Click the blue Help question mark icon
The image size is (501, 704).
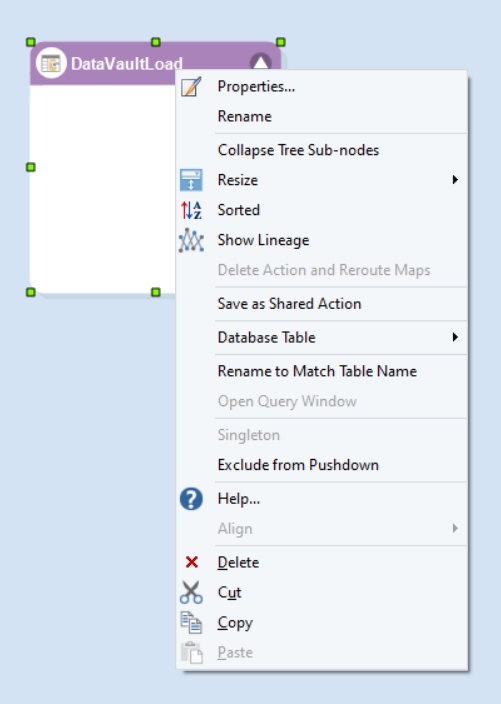click(191, 499)
